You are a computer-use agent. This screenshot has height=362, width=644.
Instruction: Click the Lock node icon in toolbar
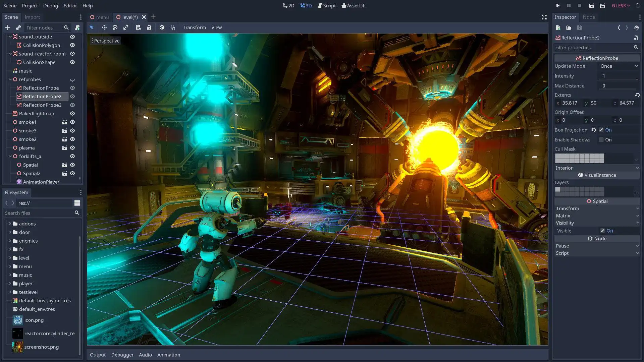coord(150,27)
